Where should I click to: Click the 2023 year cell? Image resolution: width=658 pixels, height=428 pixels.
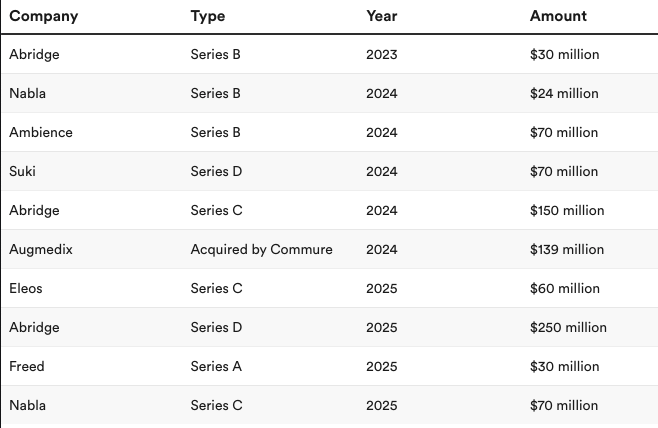[x=381, y=55]
